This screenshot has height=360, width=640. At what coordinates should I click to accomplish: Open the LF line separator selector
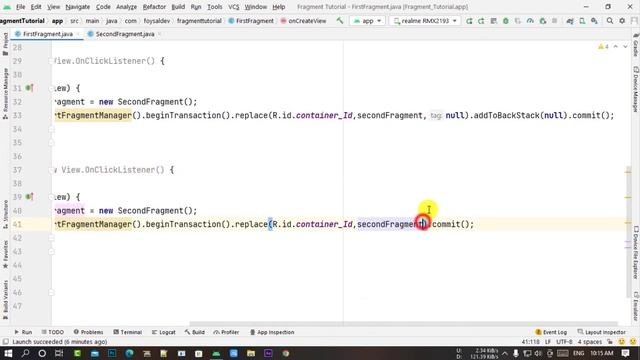tap(548, 342)
